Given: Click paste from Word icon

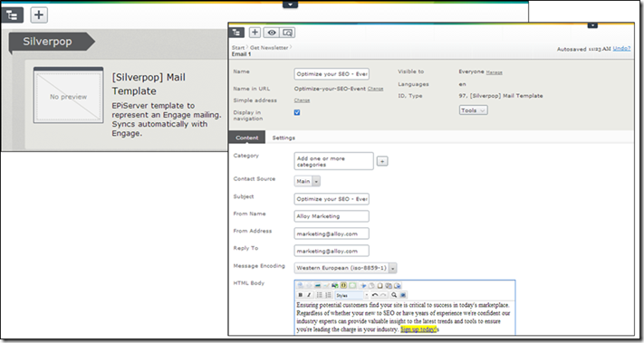Looking at the screenshot, I should pos(398,285).
